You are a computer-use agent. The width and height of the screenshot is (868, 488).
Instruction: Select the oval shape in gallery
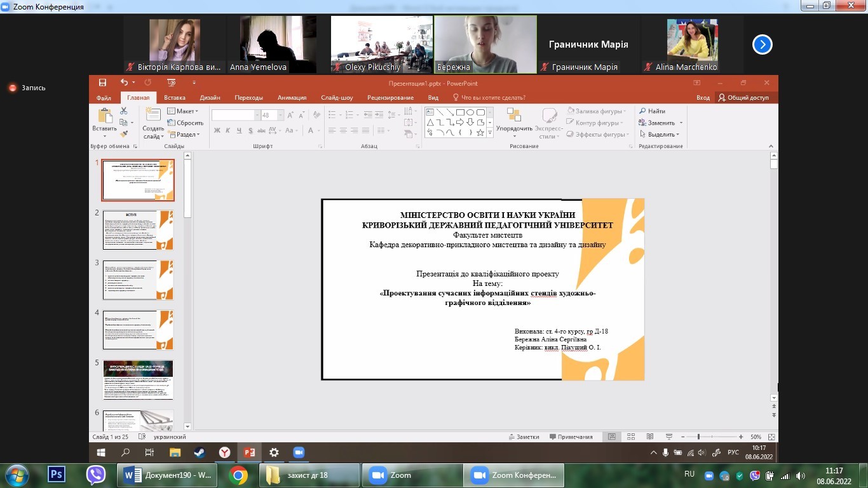tap(470, 112)
